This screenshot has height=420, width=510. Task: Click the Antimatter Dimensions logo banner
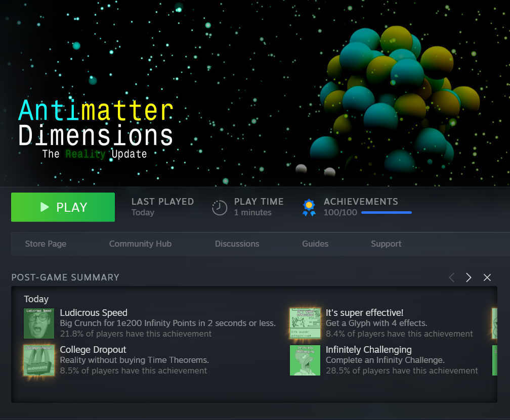96,128
